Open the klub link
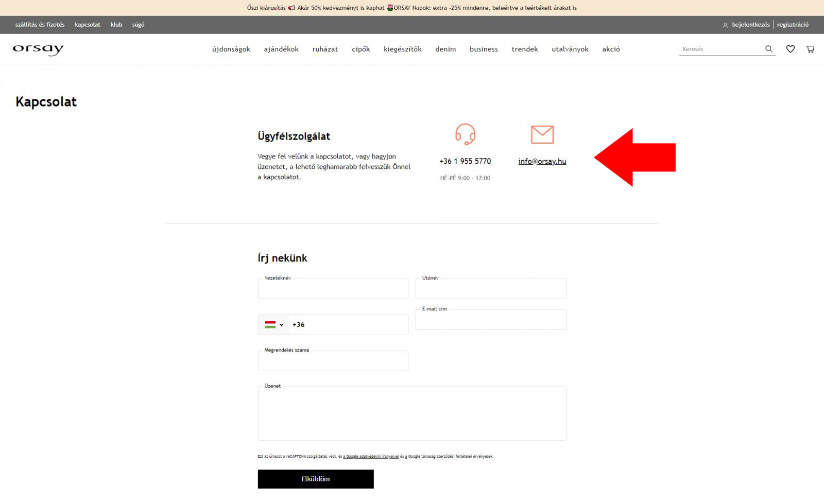The width and height of the screenshot is (824, 504). (116, 25)
